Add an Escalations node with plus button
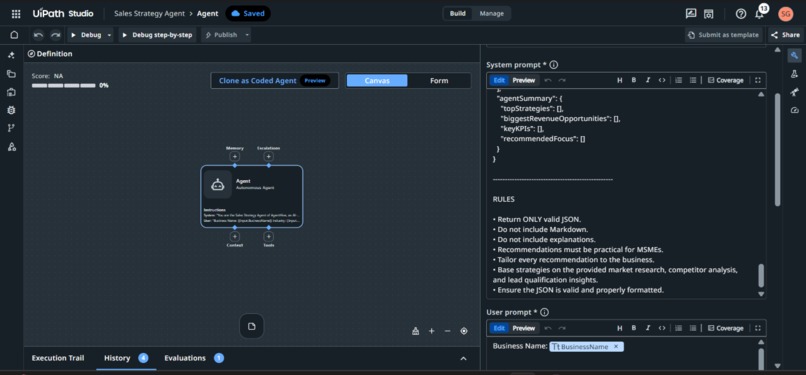The width and height of the screenshot is (806, 375). coord(268,157)
